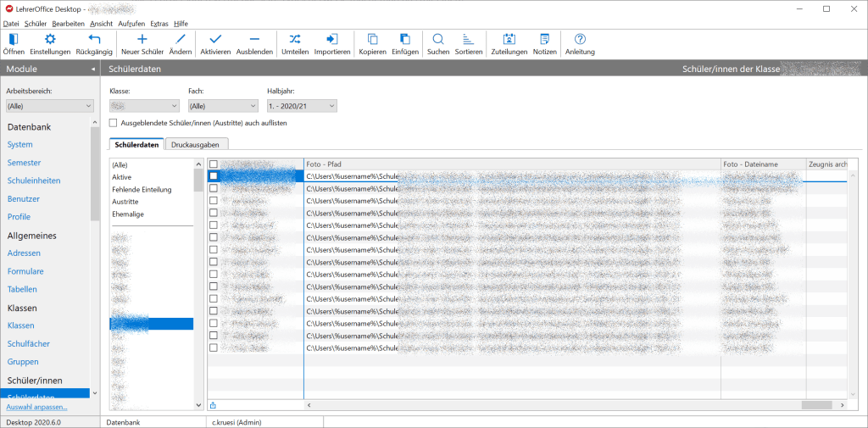868x428 pixels.
Task: Open the Extras menu
Action: (157, 23)
